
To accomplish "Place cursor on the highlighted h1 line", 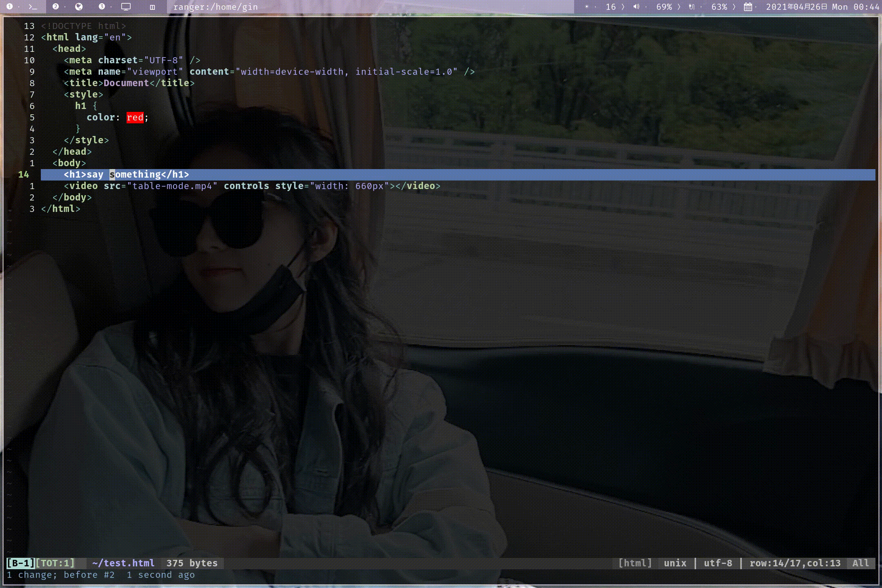I will pyautogui.click(x=126, y=175).
